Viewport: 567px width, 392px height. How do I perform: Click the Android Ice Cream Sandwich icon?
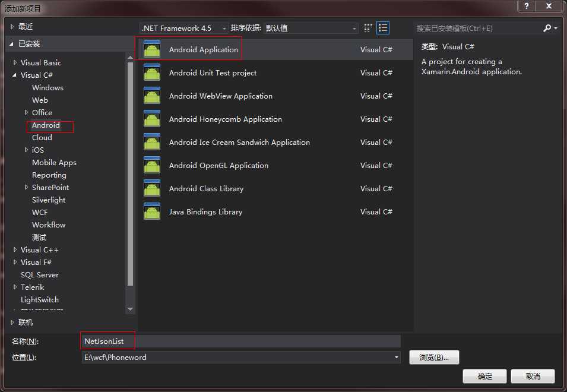(x=152, y=142)
